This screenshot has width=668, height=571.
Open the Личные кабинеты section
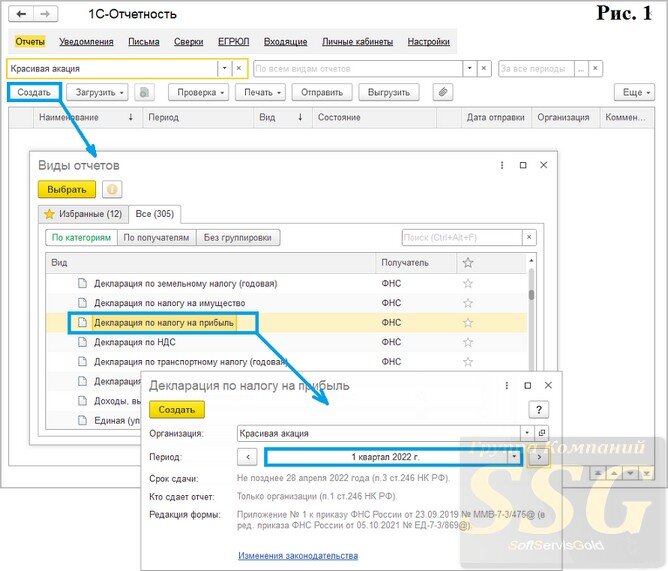click(x=357, y=41)
